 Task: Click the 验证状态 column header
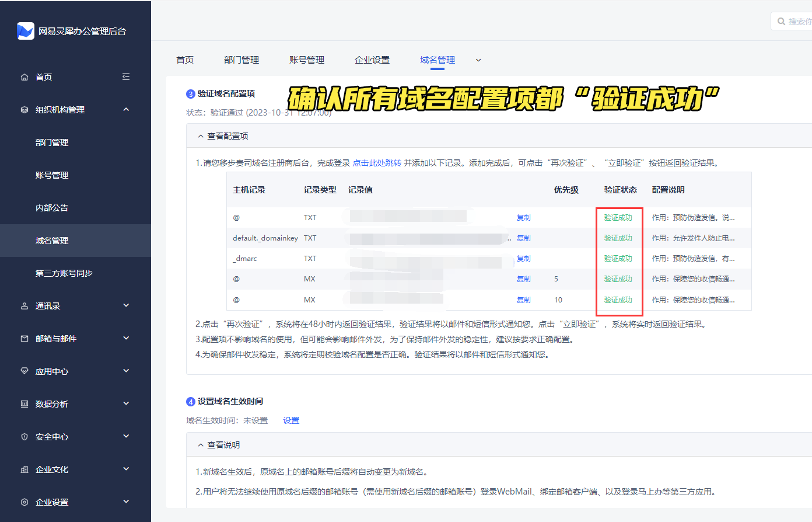(x=621, y=190)
